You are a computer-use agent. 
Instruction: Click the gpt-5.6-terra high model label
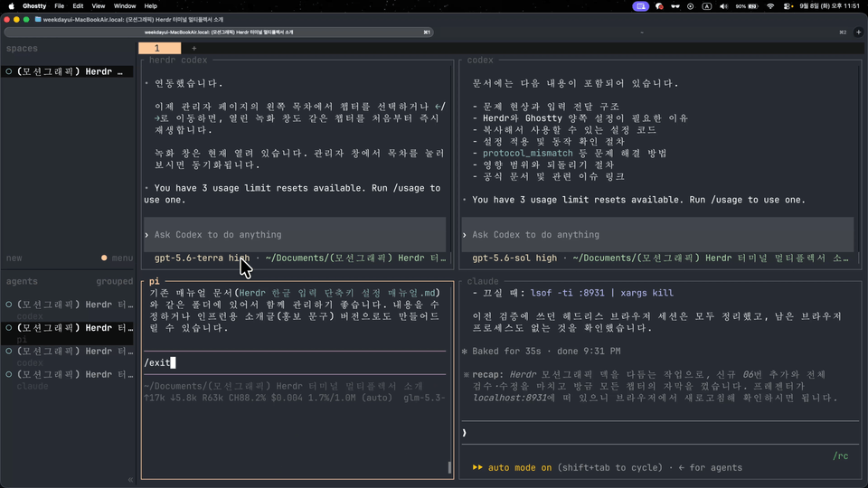click(202, 258)
